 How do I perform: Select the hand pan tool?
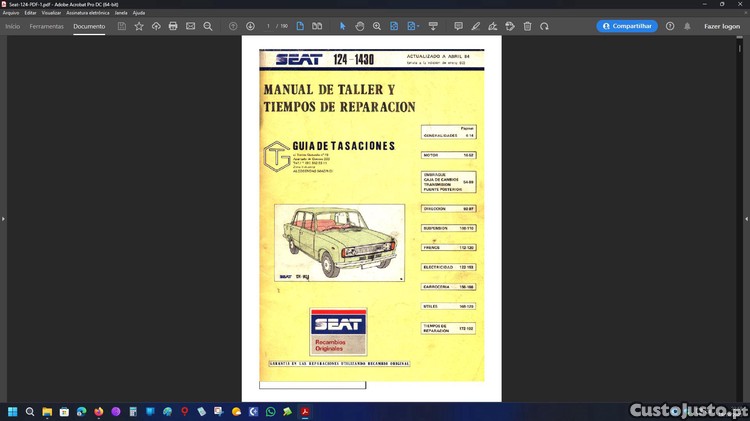[x=360, y=26]
